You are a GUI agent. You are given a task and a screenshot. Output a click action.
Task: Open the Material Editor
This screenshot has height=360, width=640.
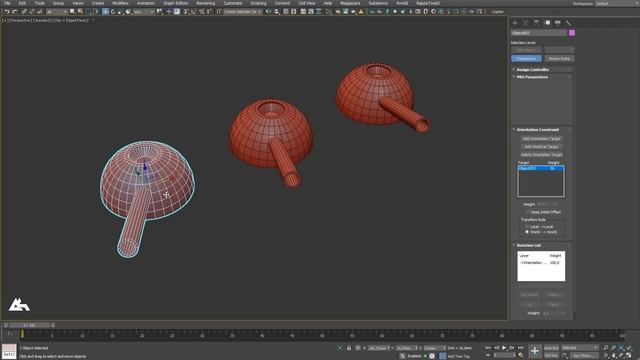[329, 12]
